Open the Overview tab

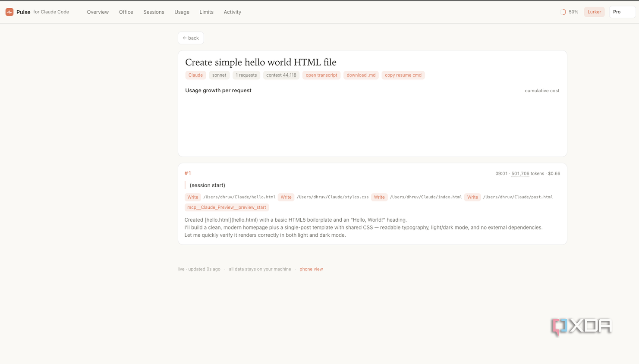98,12
